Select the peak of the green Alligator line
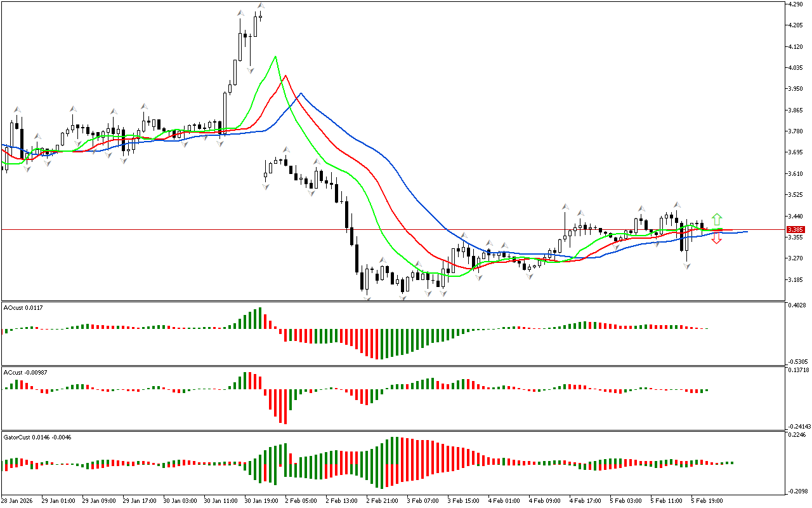This screenshot has height=508, width=812. pos(275,57)
